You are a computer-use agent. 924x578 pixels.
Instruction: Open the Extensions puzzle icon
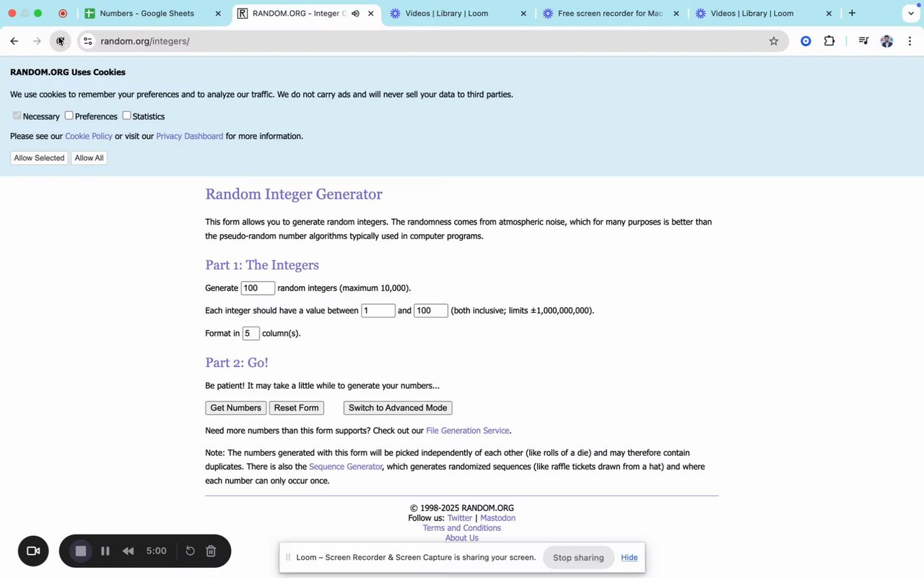point(829,41)
